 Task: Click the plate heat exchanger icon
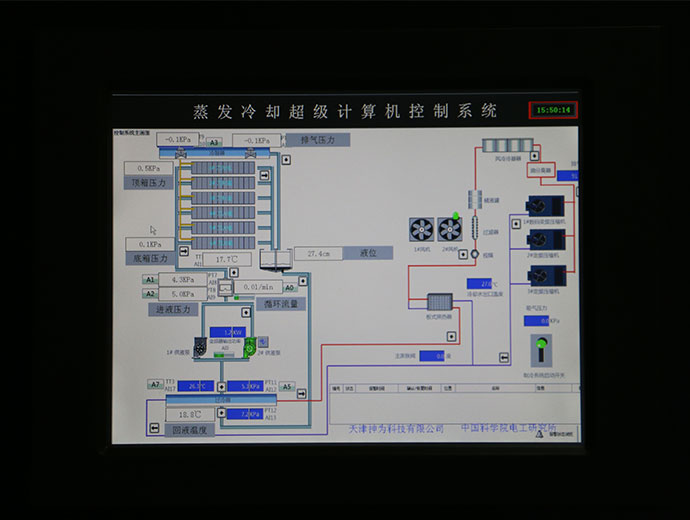[440, 301]
